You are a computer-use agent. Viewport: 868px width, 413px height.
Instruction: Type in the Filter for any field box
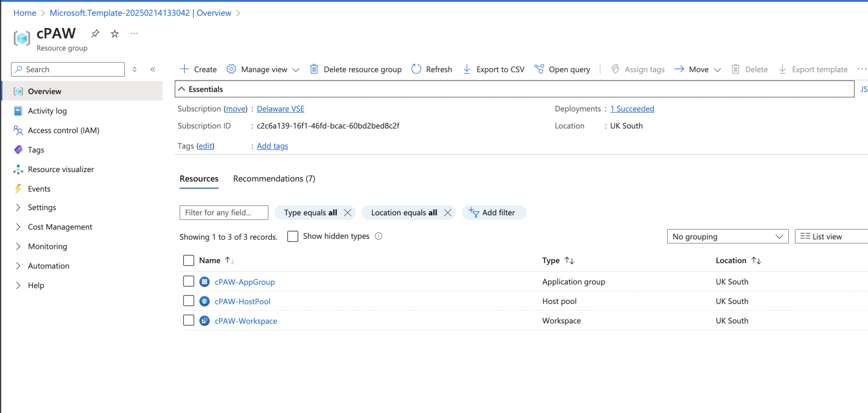(223, 212)
